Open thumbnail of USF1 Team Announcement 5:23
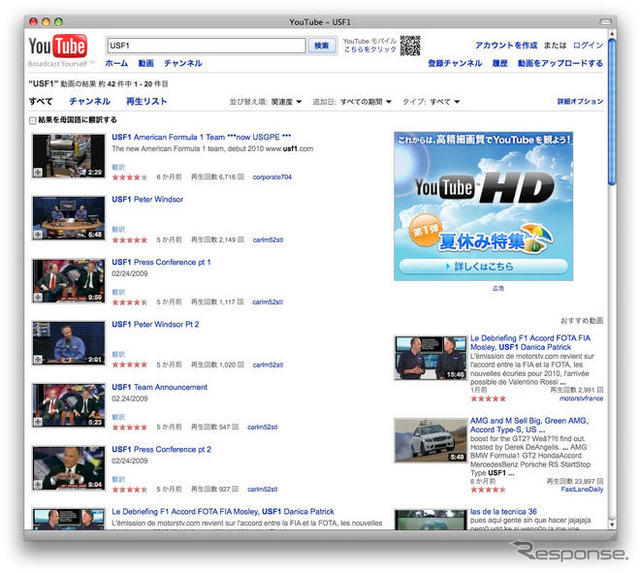Viewport: 640px width, 573px height. click(x=69, y=406)
